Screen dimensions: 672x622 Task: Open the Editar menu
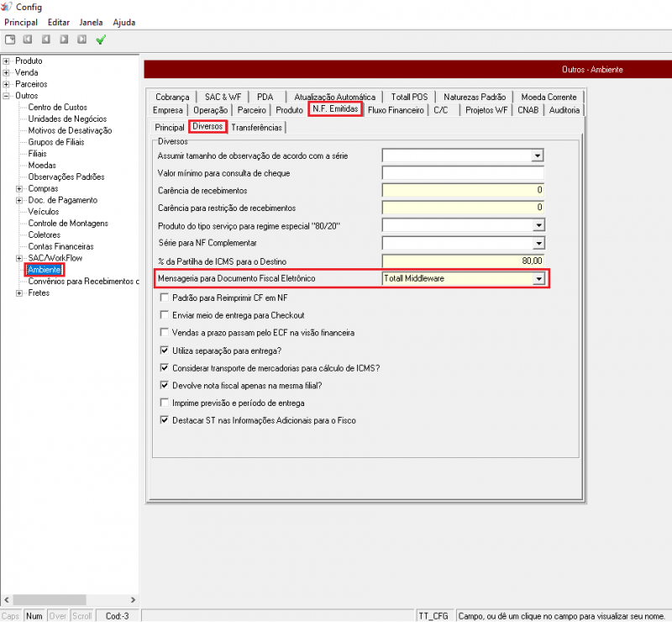tap(59, 22)
